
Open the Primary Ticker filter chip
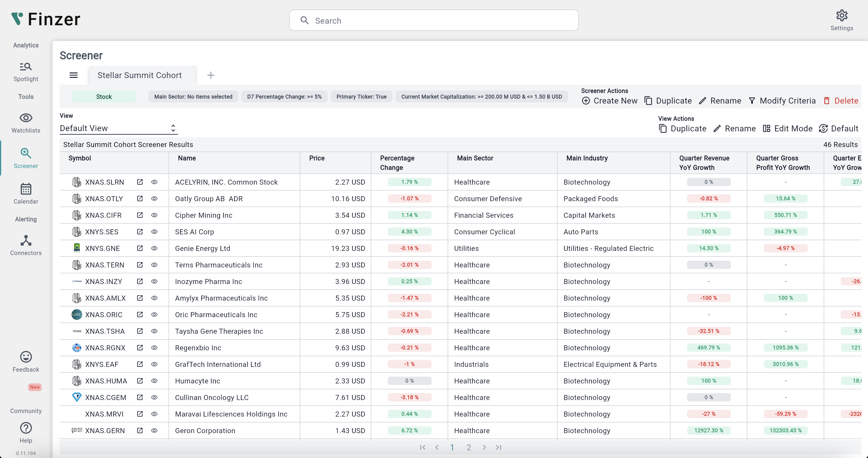pos(361,97)
